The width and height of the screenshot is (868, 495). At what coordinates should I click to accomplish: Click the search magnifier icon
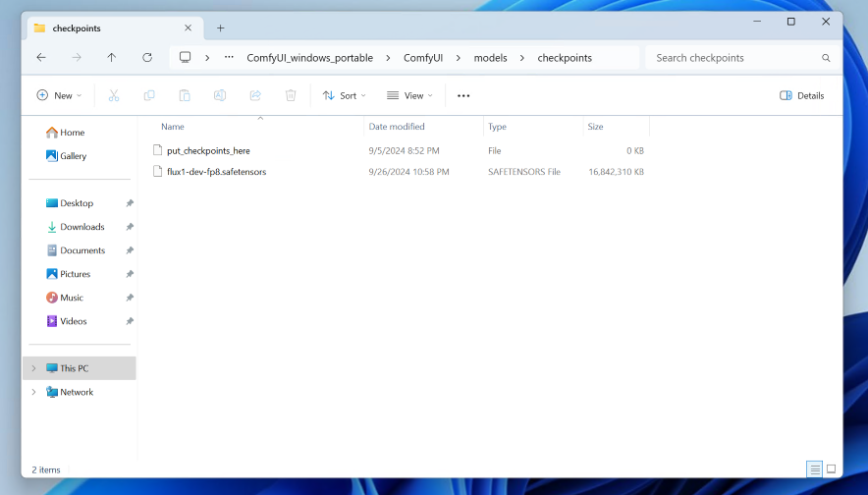point(826,58)
